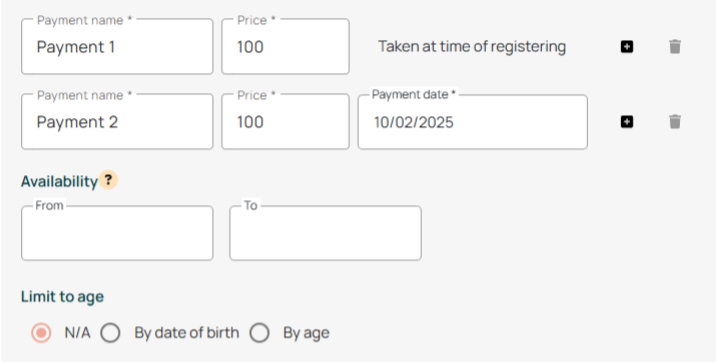The image size is (716, 362).
Task: Add a payment using Payment 1's plus icon
Action: (x=626, y=47)
